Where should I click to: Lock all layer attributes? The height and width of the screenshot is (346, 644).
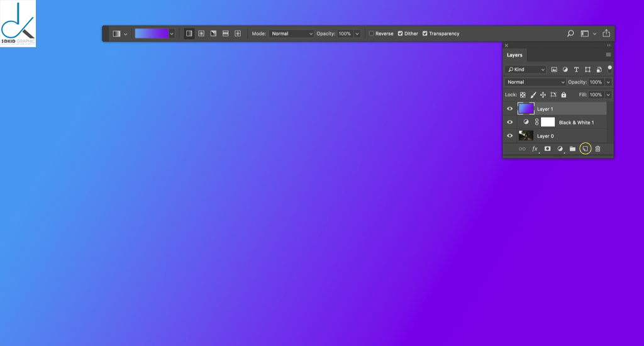coord(563,95)
